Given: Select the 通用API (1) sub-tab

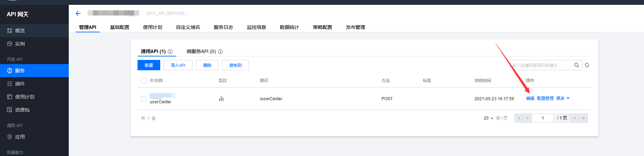Looking at the screenshot, I should [153, 51].
